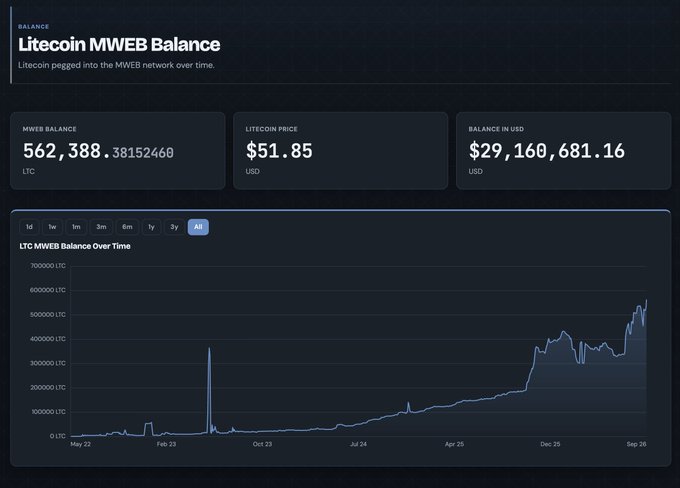
Task: Click the 300000 LTC axis label
Action: coord(48,363)
